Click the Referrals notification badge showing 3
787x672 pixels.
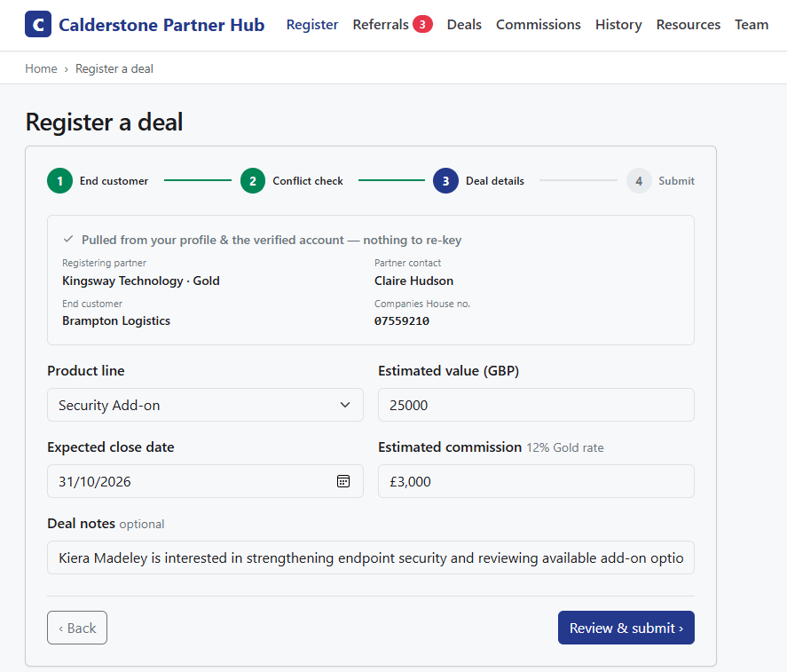coord(422,24)
